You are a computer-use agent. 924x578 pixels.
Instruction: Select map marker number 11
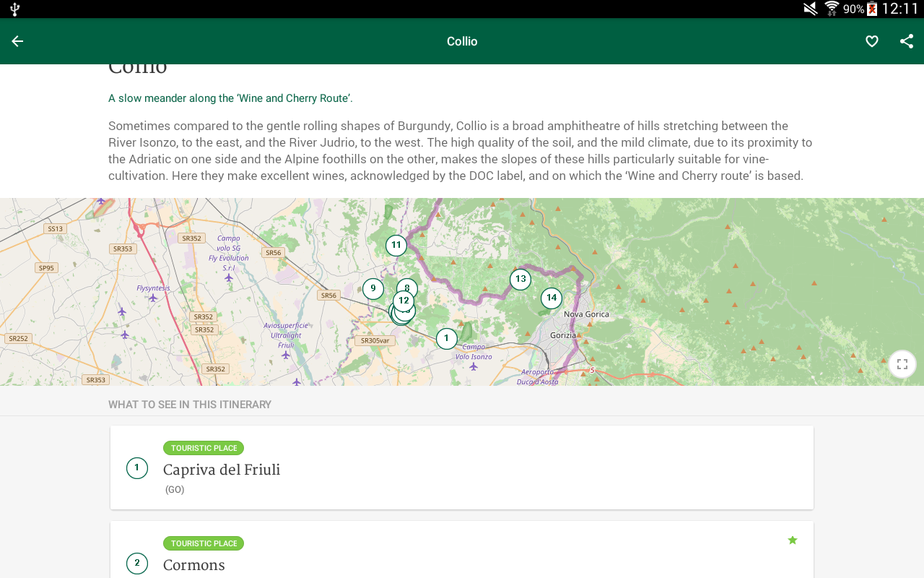point(396,246)
